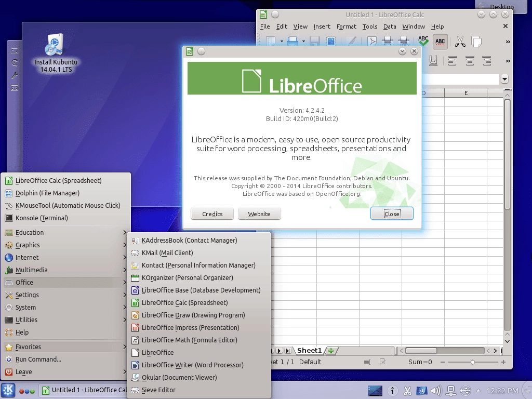532x399 pixels.
Task: Open the Data menu in Calc
Action: pyautogui.click(x=390, y=26)
